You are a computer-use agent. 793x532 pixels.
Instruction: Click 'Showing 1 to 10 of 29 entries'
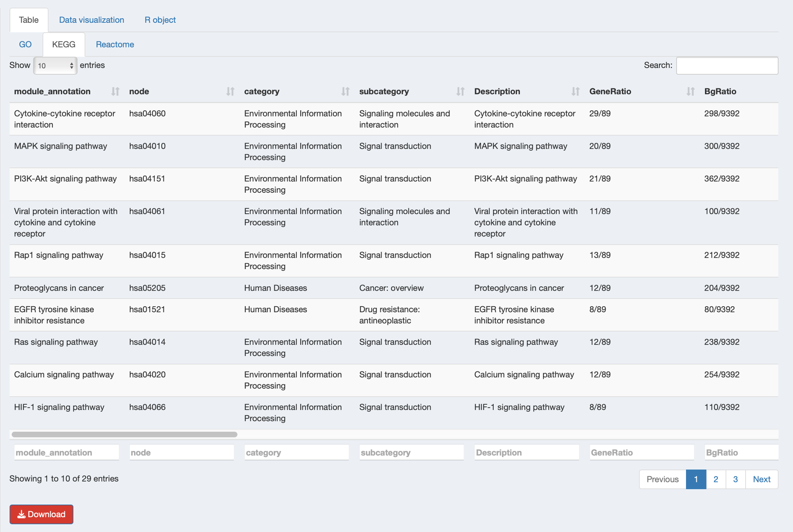point(64,479)
